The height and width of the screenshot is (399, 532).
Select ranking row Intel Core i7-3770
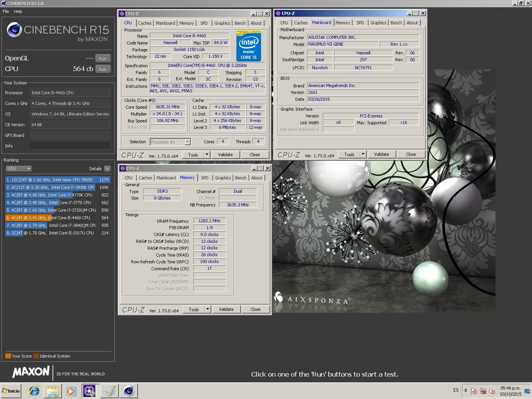pos(58,203)
